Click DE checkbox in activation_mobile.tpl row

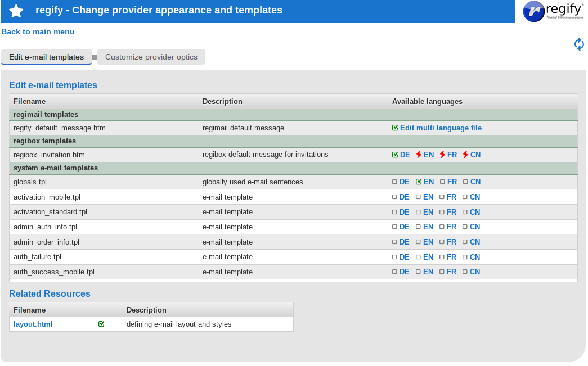394,197
